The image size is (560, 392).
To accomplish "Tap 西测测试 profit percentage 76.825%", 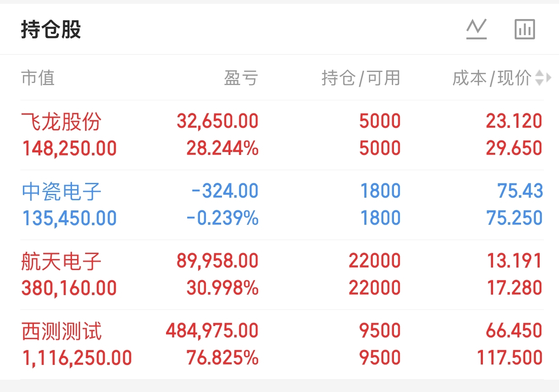I will (222, 358).
